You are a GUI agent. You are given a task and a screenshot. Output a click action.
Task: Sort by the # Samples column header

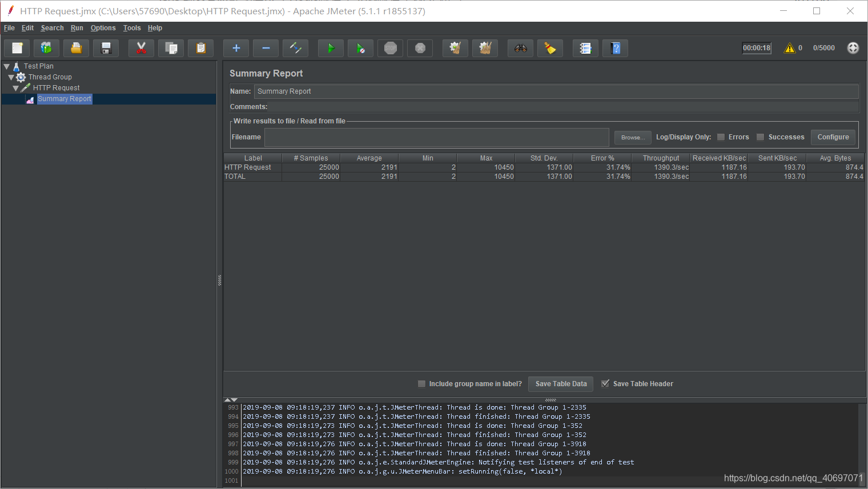[311, 158]
